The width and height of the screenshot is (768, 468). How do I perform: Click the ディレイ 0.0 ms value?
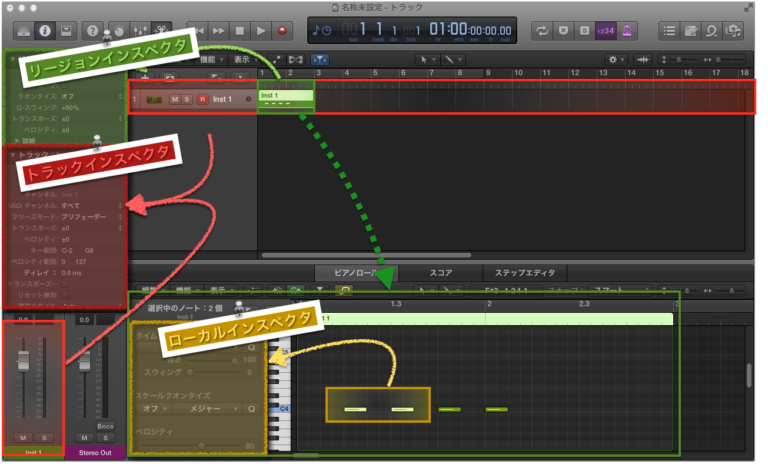[72, 273]
